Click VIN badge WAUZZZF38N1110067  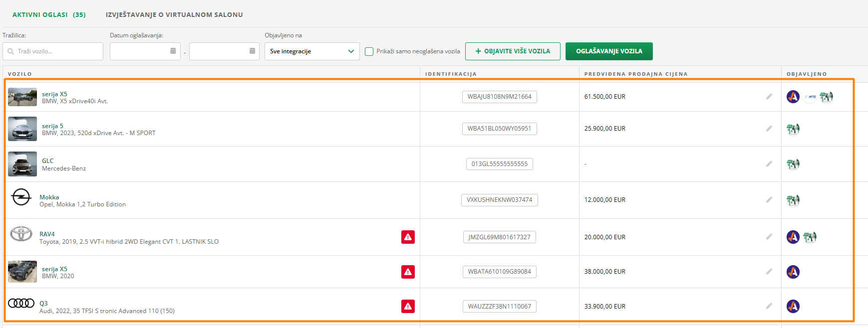500,307
